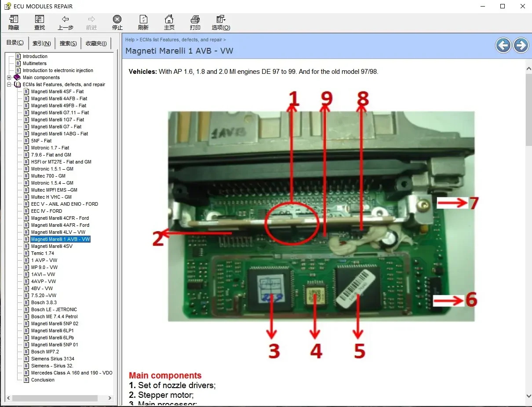Open Bosch ME 7.4.4 Petrol page

(55, 316)
